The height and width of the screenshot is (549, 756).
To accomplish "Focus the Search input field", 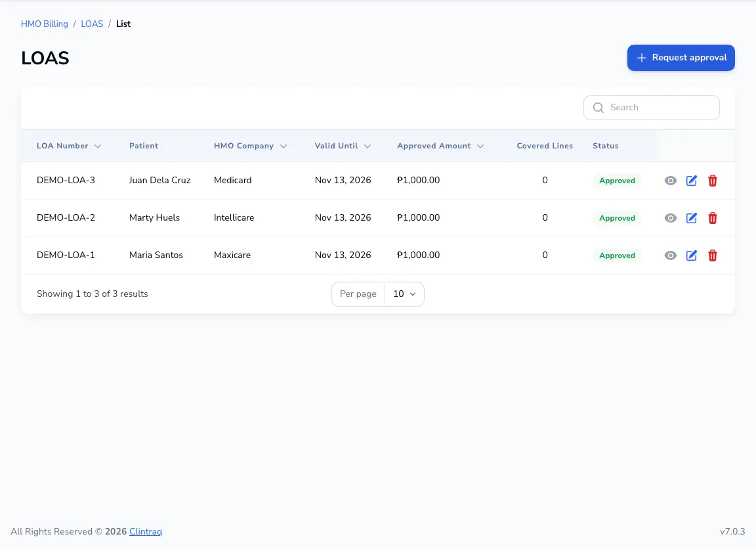I will 652,108.
